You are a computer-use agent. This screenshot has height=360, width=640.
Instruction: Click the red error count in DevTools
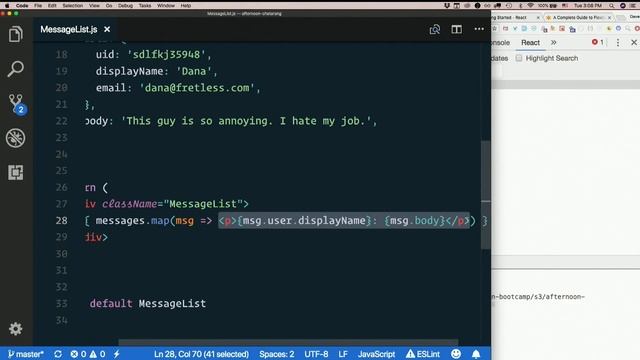click(x=598, y=42)
